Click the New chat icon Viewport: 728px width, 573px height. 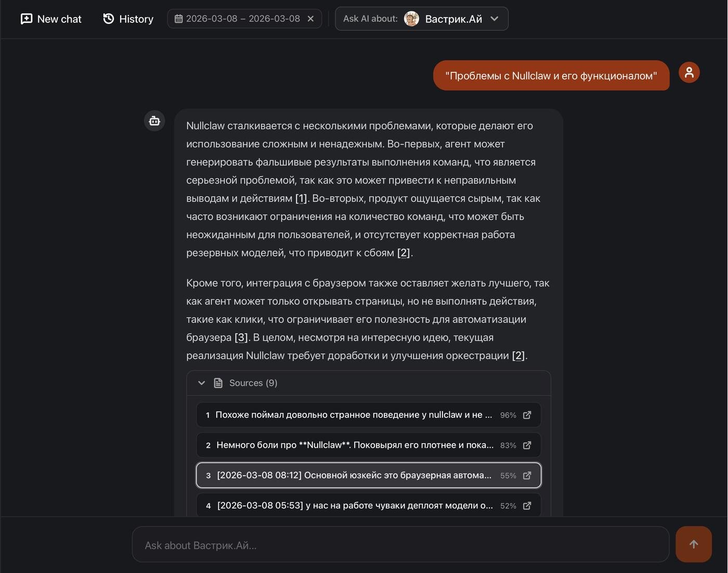[26, 19]
